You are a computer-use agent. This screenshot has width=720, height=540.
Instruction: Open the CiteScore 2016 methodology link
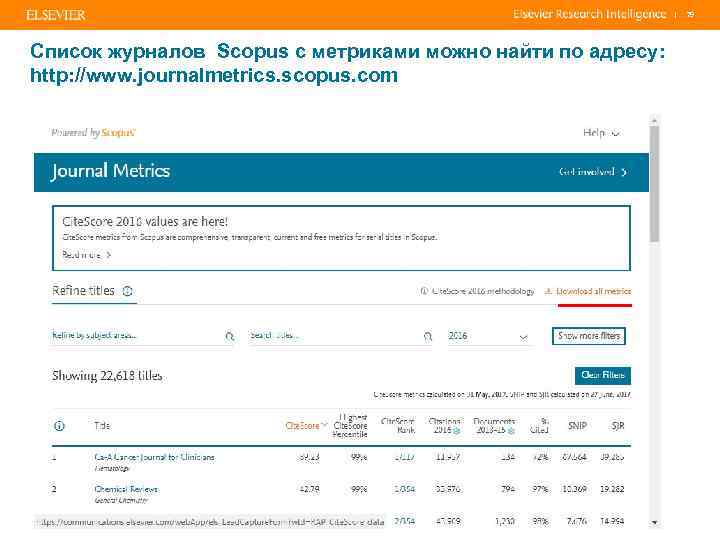tap(478, 291)
